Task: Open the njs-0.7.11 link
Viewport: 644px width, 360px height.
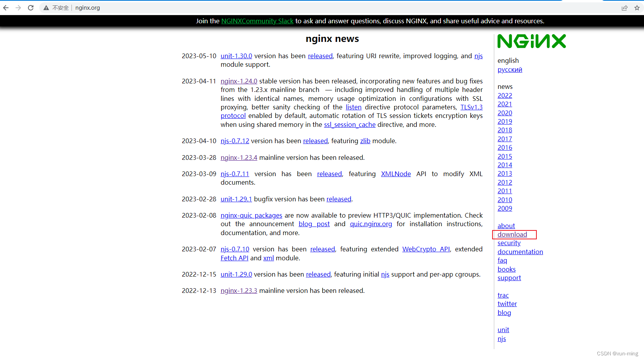Action: pyautogui.click(x=235, y=174)
